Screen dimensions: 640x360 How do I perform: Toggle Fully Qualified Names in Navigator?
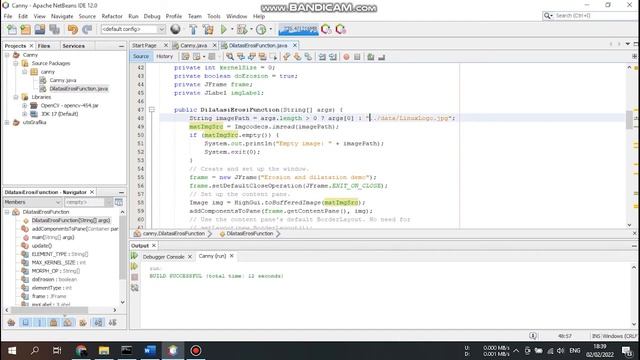[x=83, y=323]
